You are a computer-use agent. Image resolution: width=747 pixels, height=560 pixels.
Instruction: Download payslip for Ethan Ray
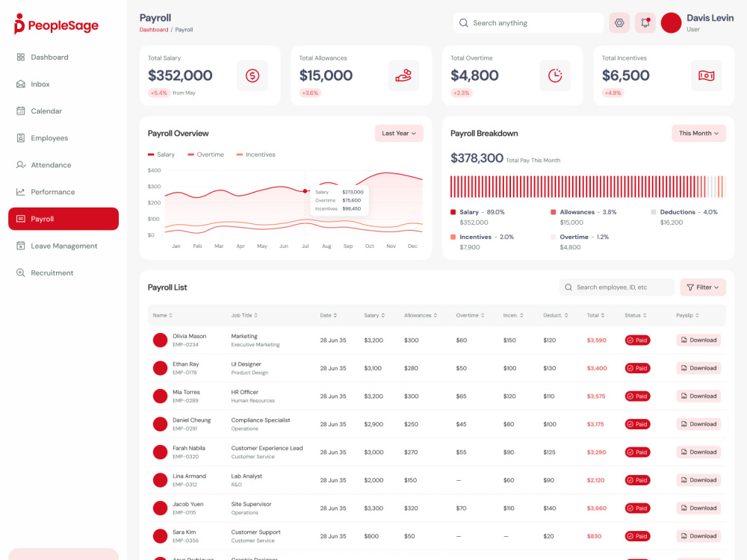[x=698, y=368]
